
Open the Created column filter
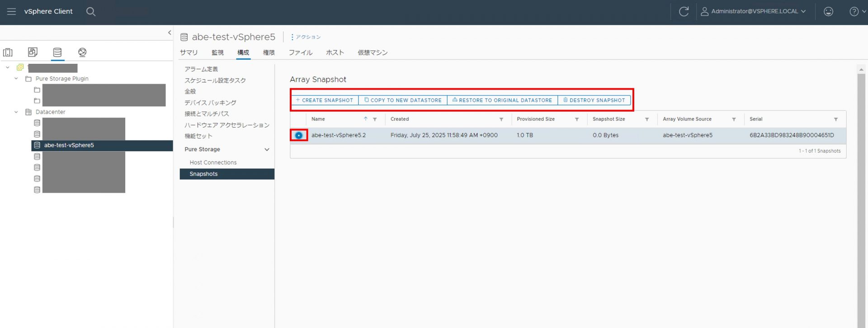coord(501,119)
